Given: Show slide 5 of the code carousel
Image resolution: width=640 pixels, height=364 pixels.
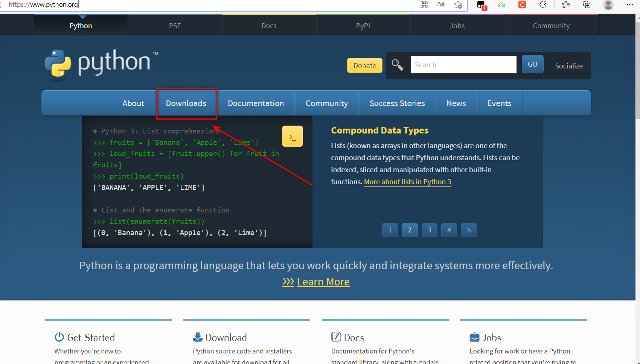Looking at the screenshot, I should [x=469, y=230].
